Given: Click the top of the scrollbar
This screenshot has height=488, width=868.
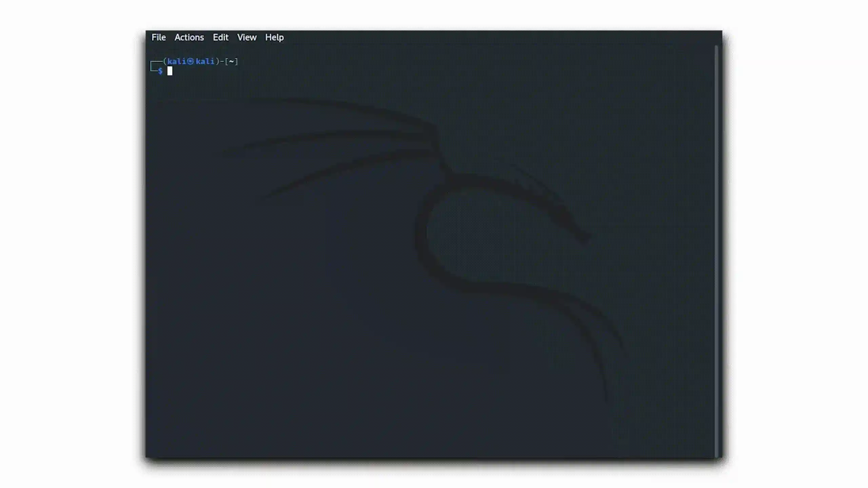Looking at the screenshot, I should click(x=716, y=48).
